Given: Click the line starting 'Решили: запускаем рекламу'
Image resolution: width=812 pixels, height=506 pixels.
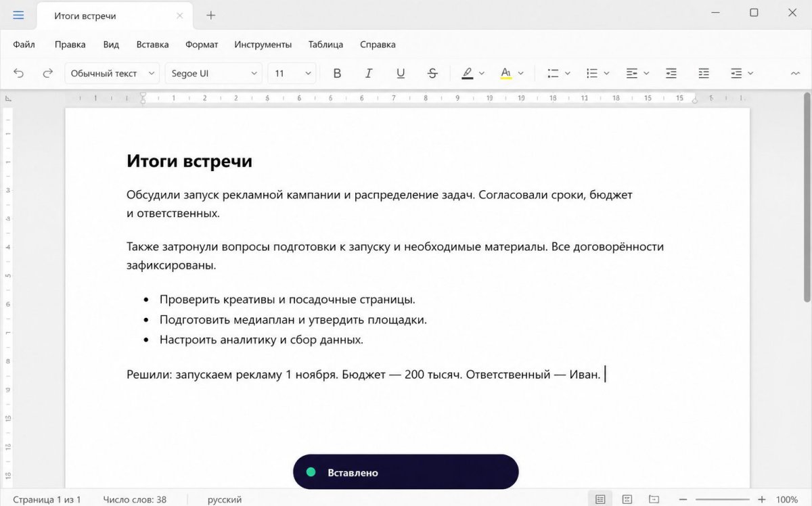Looking at the screenshot, I should [363, 374].
